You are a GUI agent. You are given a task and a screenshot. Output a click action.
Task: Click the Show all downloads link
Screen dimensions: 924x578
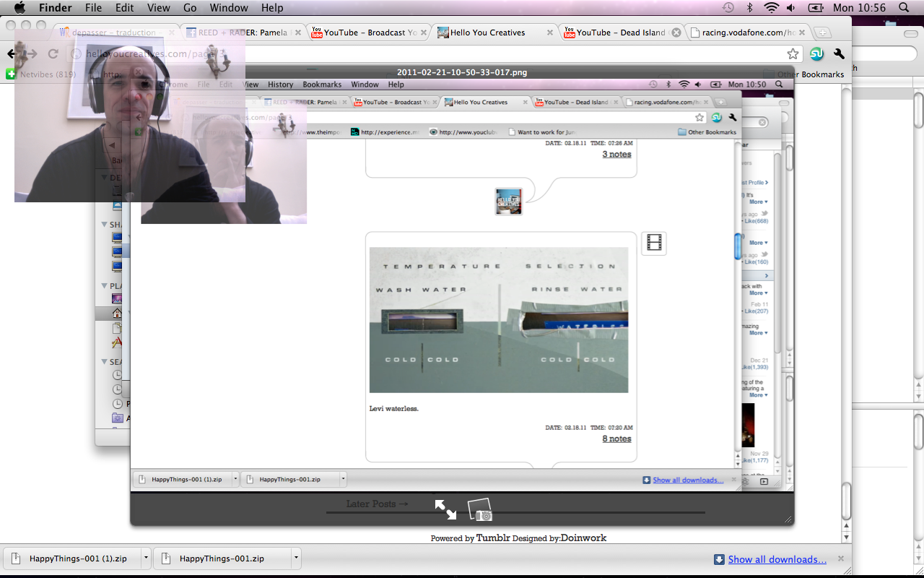(777, 559)
